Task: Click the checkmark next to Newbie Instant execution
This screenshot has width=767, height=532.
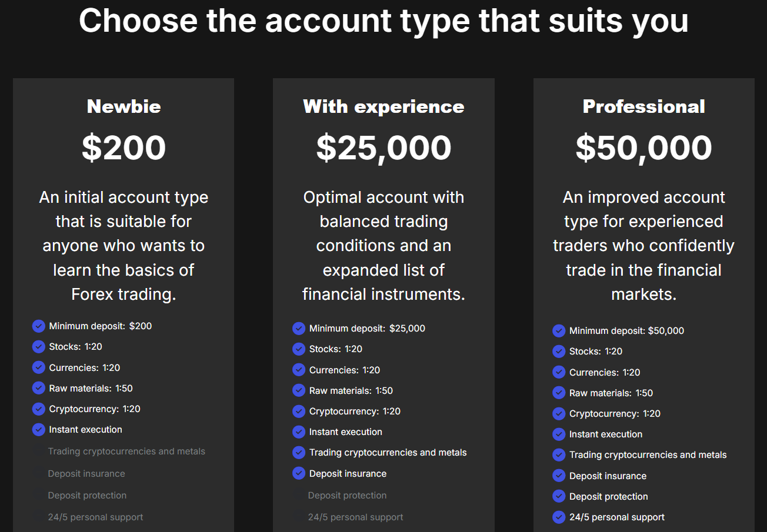Action: click(x=39, y=430)
